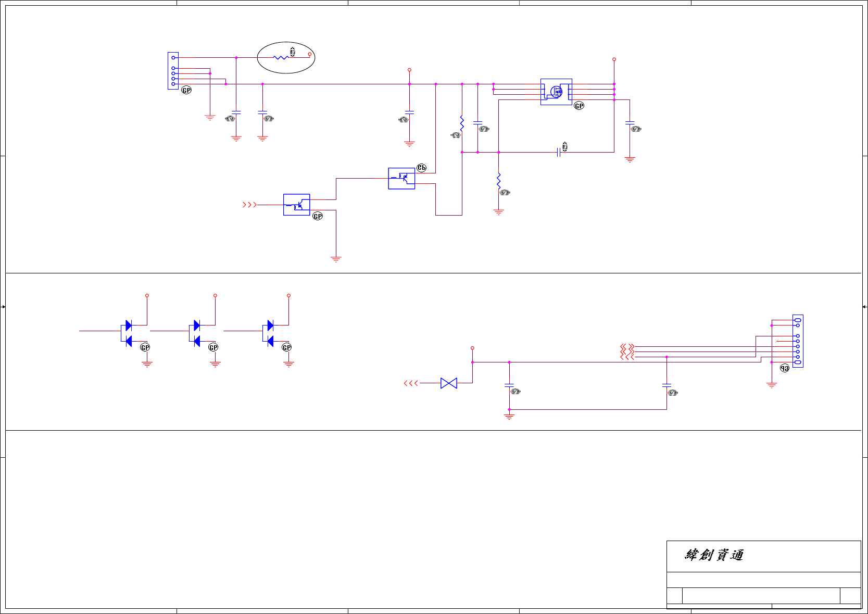The image size is (868, 614).
Task: Select the transistor block labeled Cb
Action: pos(401,179)
